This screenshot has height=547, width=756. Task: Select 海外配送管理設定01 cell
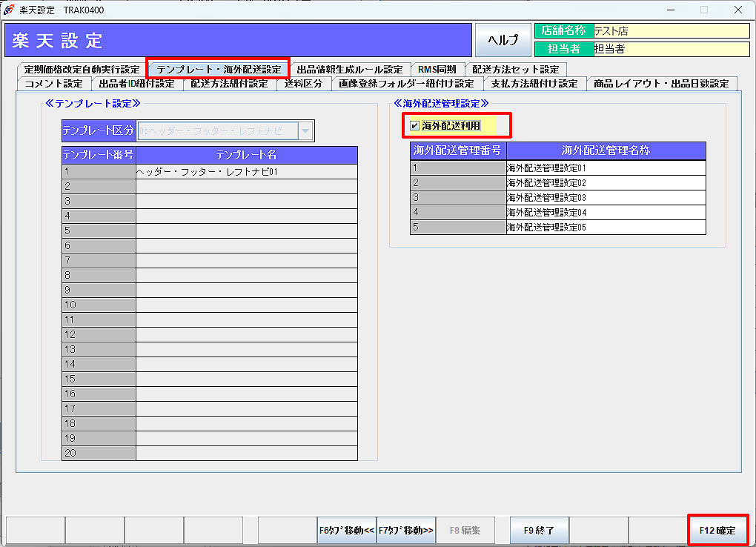606,168
